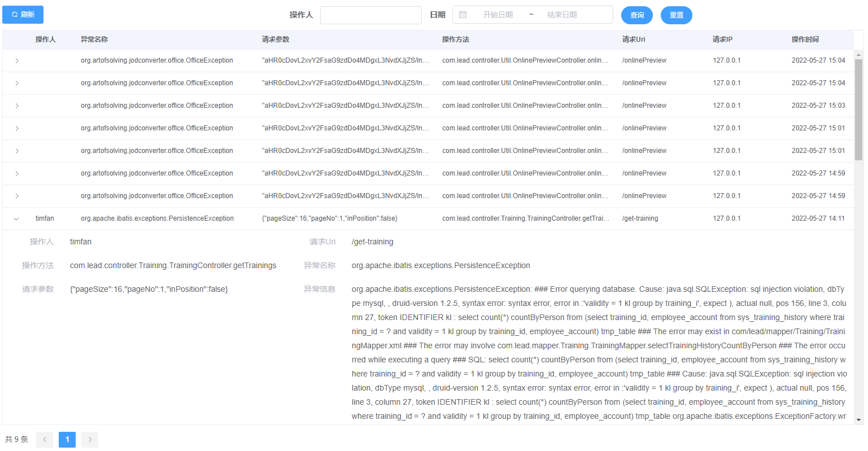
Task: Click the table vertical scrollbar thumb
Action: click(859, 110)
